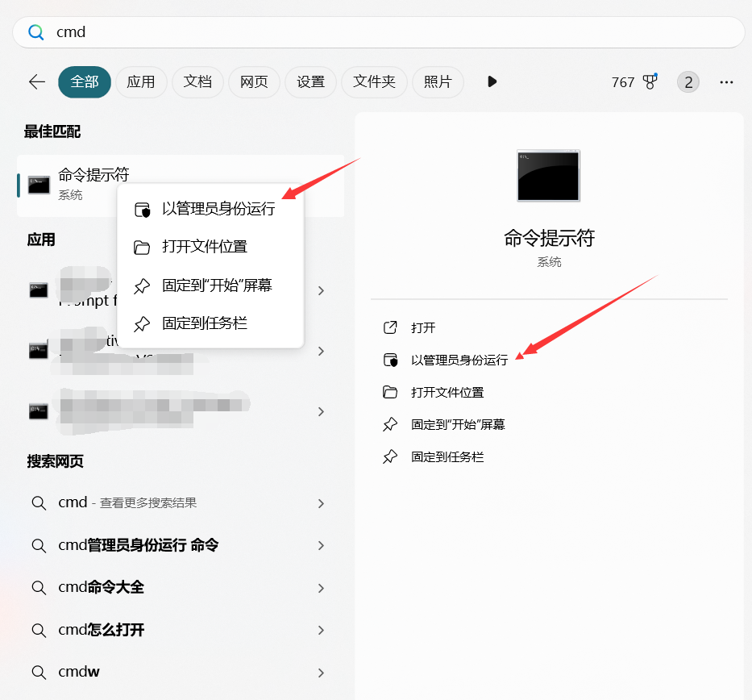This screenshot has width=752, height=700.
Task: Choose 固定到任务栏 in the context menu
Action: click(210, 323)
